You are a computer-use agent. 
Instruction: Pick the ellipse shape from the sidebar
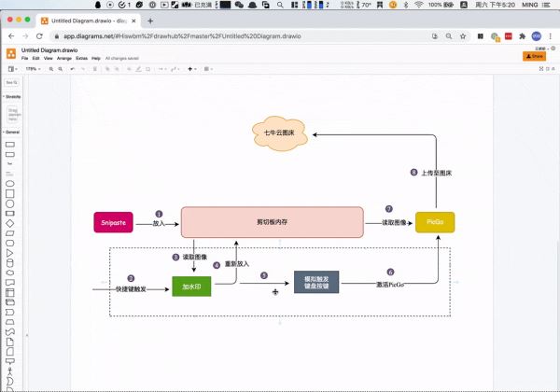coord(11,184)
